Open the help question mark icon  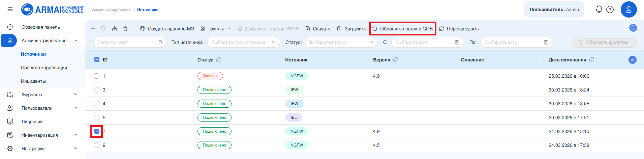610,9
